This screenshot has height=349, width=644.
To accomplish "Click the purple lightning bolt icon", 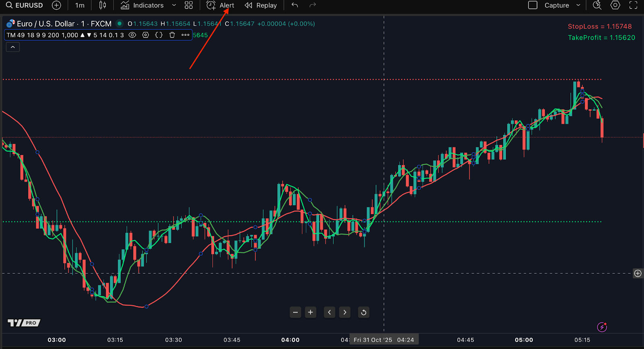I will click(x=602, y=327).
